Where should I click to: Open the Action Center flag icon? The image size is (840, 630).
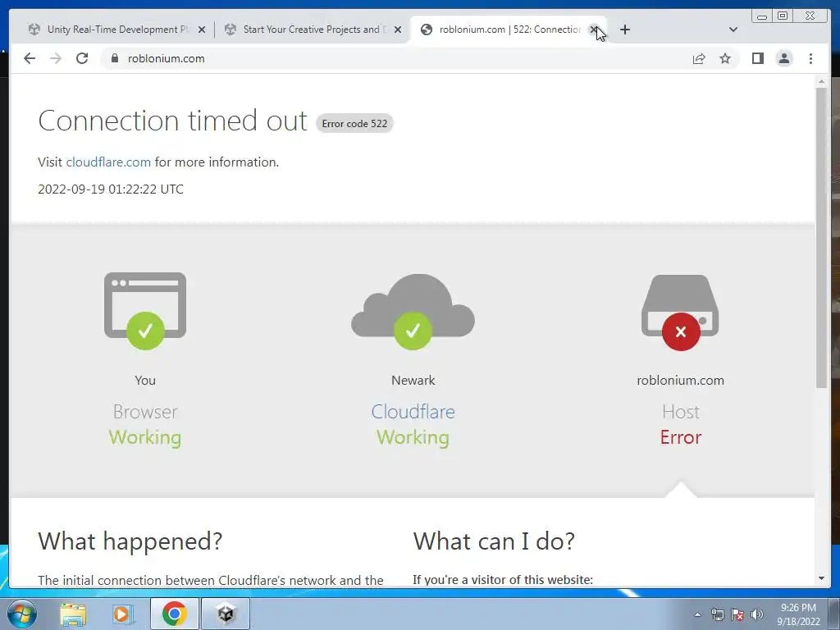(737, 614)
